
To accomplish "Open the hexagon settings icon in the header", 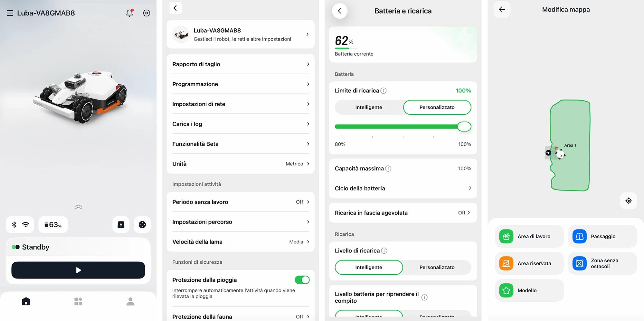I will [147, 13].
